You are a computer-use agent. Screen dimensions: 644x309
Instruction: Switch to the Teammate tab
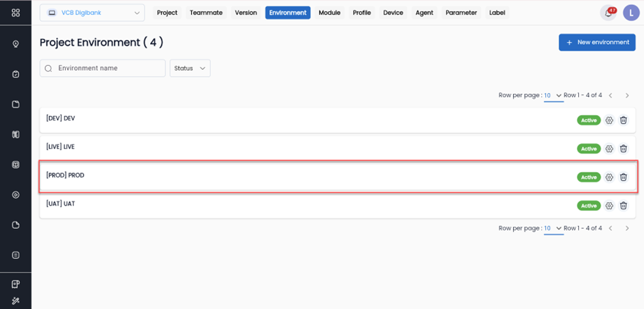point(206,13)
